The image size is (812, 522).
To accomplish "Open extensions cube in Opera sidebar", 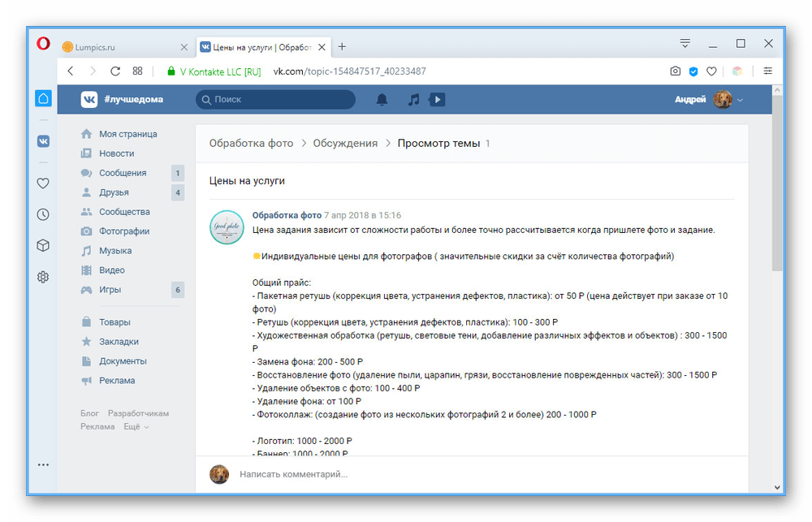I will coord(43,245).
